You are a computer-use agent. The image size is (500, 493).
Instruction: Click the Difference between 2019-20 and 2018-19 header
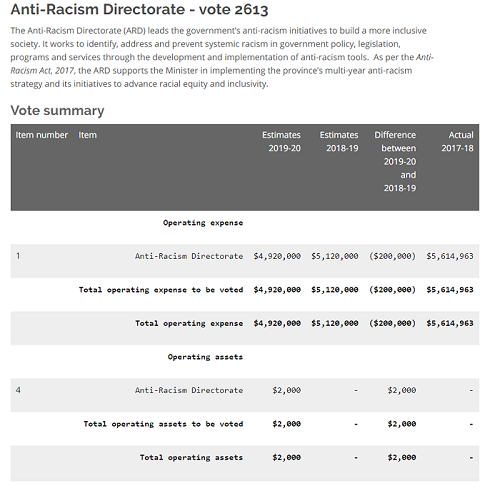395,161
